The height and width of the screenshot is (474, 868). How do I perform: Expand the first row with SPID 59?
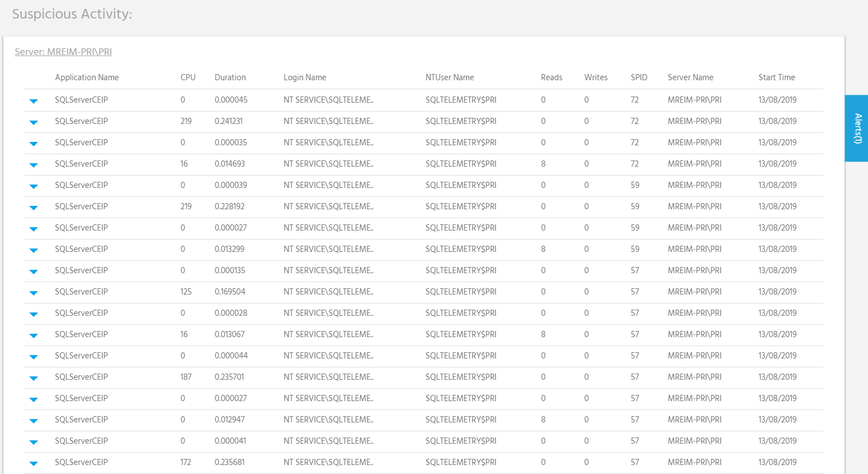tap(34, 186)
